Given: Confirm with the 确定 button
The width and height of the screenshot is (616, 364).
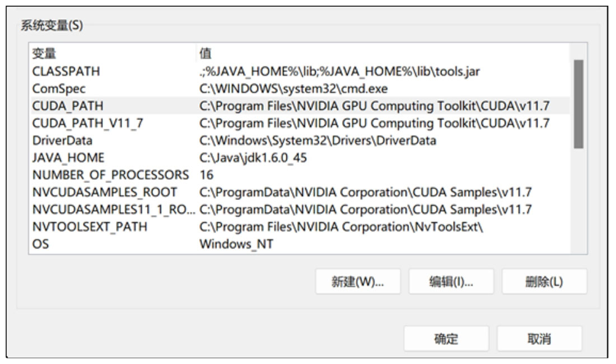Looking at the screenshot, I should pos(446,338).
